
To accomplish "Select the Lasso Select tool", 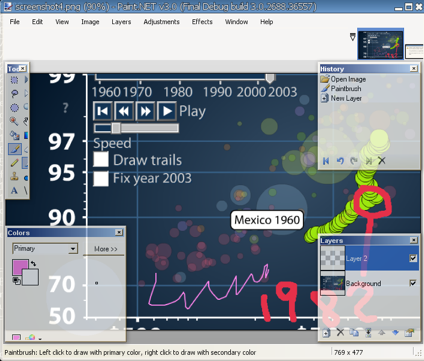I will click(x=14, y=94).
